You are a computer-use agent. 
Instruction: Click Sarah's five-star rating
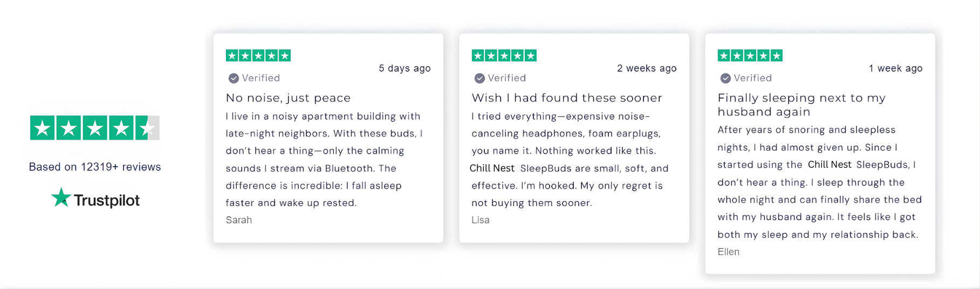click(258, 56)
